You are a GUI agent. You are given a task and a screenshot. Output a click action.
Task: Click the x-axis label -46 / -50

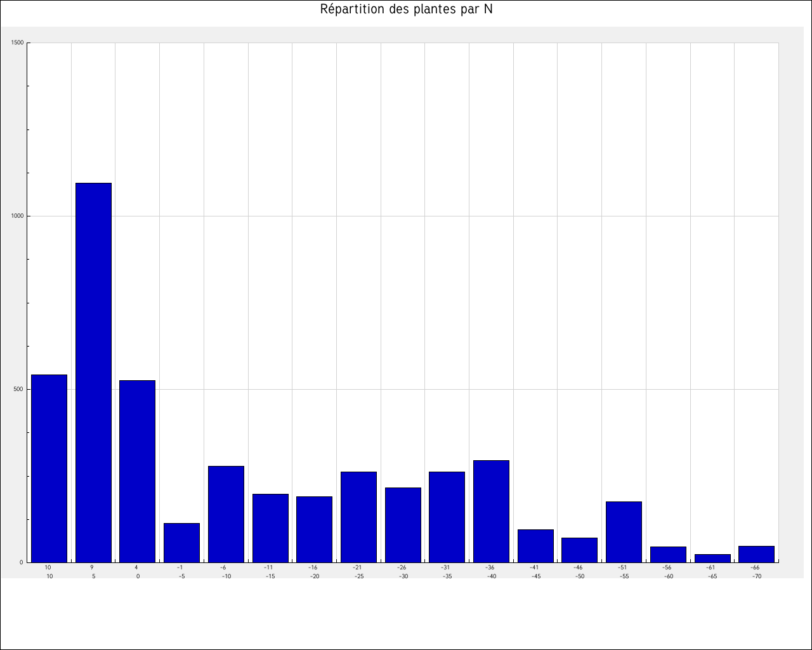(x=579, y=572)
